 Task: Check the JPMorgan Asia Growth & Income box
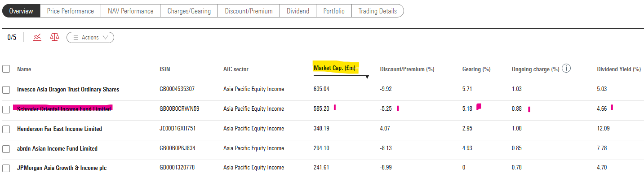[x=6, y=168]
